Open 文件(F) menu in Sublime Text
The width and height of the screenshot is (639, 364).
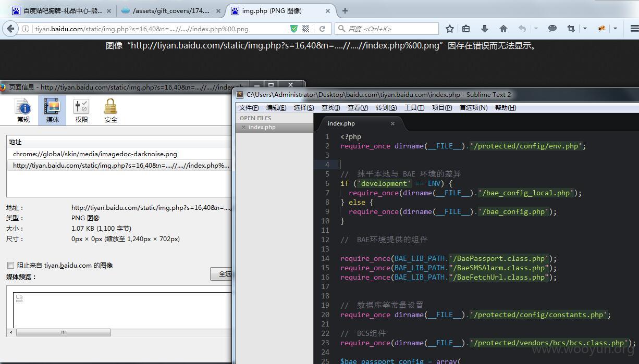coord(249,108)
